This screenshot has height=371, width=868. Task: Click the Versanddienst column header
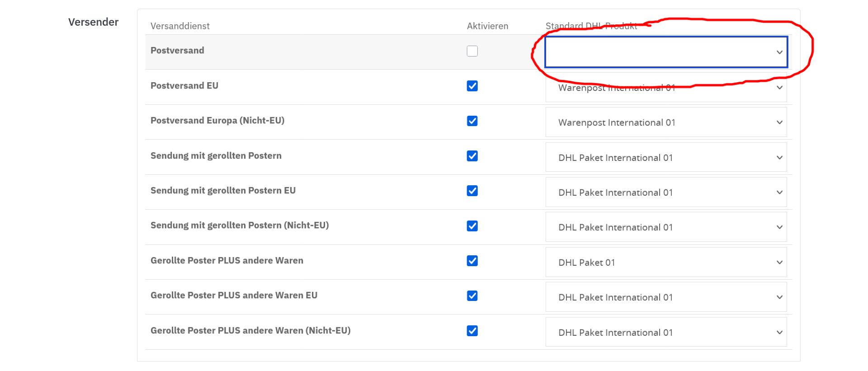coord(180,26)
